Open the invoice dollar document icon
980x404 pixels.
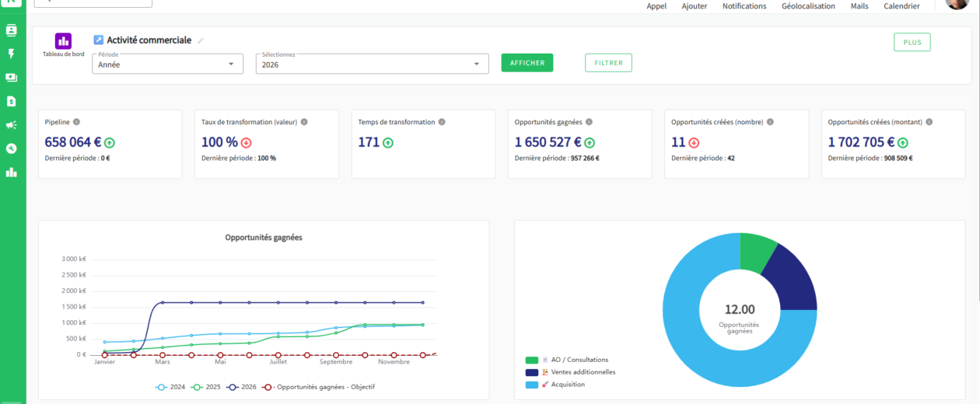click(11, 101)
